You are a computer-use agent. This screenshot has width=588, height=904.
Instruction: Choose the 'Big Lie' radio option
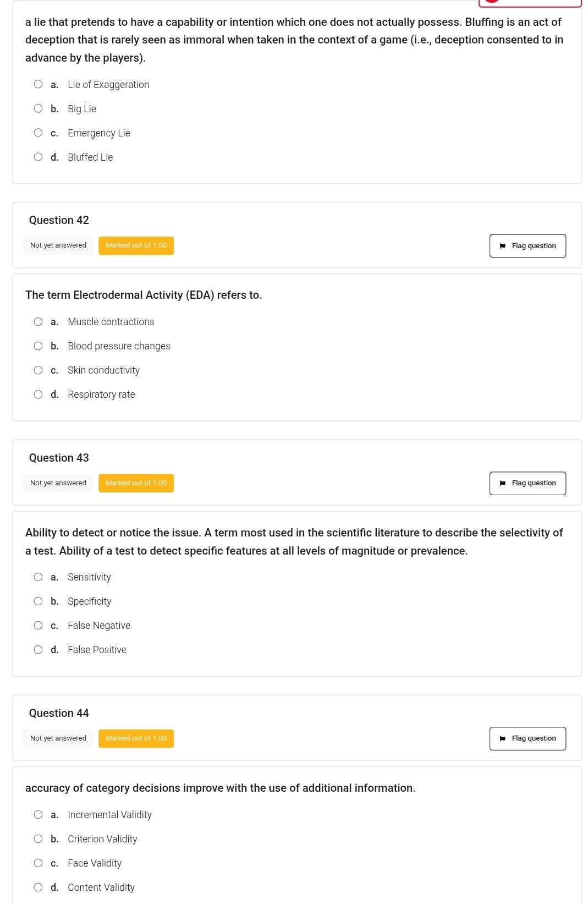38,108
